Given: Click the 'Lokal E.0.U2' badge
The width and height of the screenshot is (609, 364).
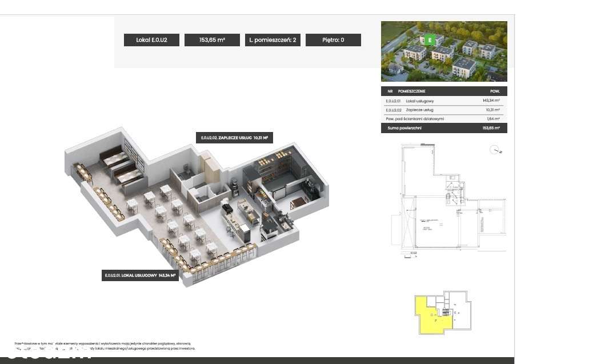Looking at the screenshot, I should pos(151,40).
